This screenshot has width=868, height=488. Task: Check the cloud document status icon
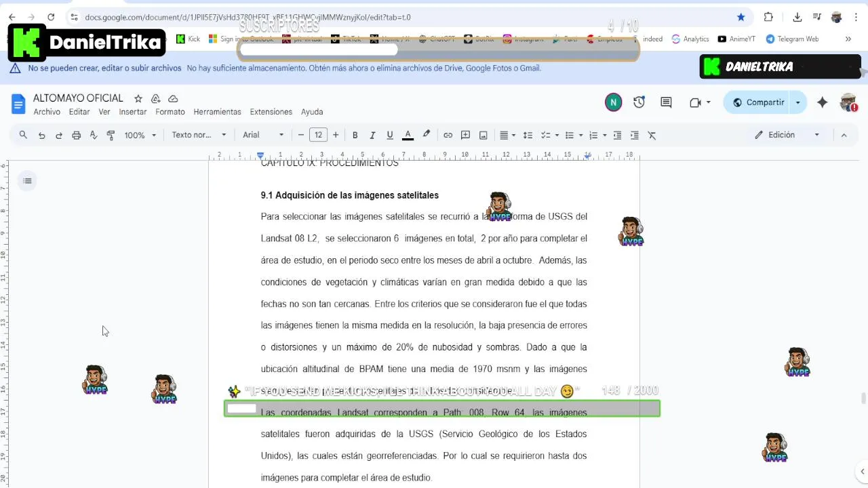click(x=173, y=98)
